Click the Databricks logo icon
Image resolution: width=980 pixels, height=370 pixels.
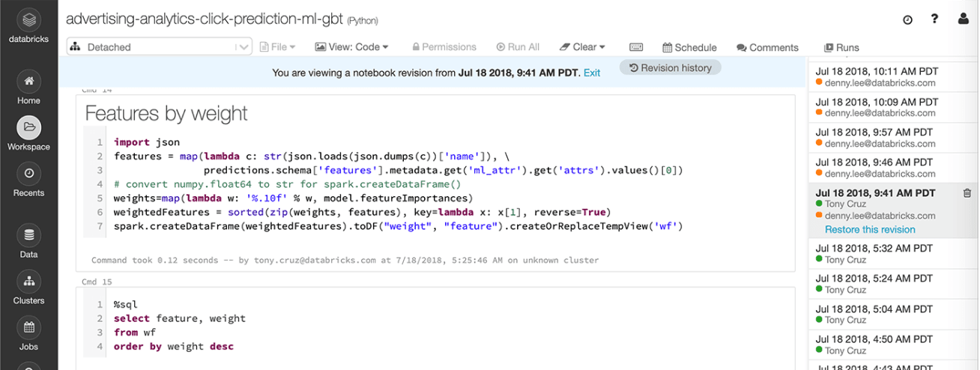pos(28,19)
